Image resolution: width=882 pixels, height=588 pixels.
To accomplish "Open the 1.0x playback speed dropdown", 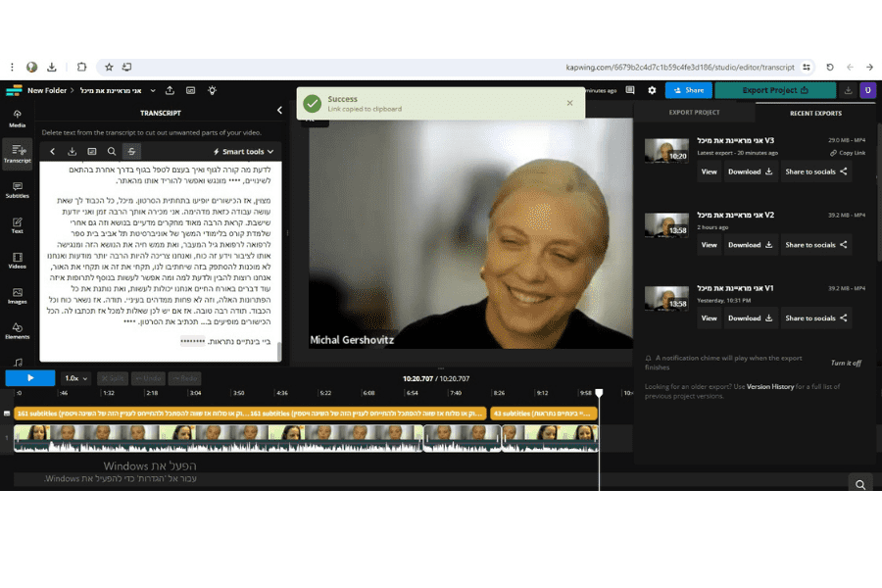I will click(x=75, y=377).
